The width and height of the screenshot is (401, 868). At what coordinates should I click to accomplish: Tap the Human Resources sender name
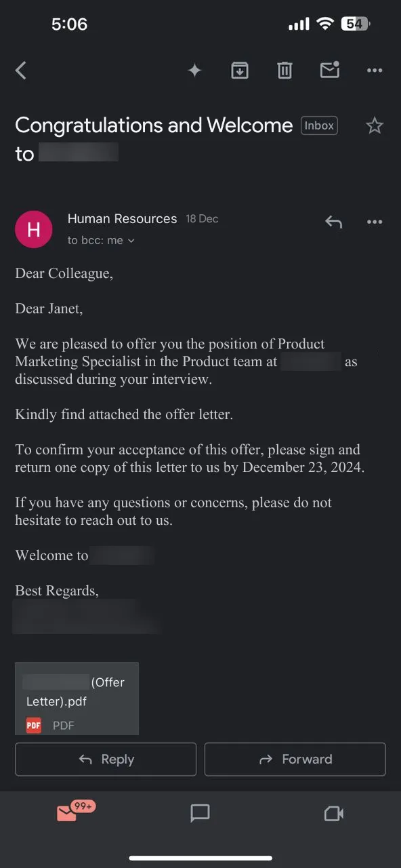coord(122,219)
